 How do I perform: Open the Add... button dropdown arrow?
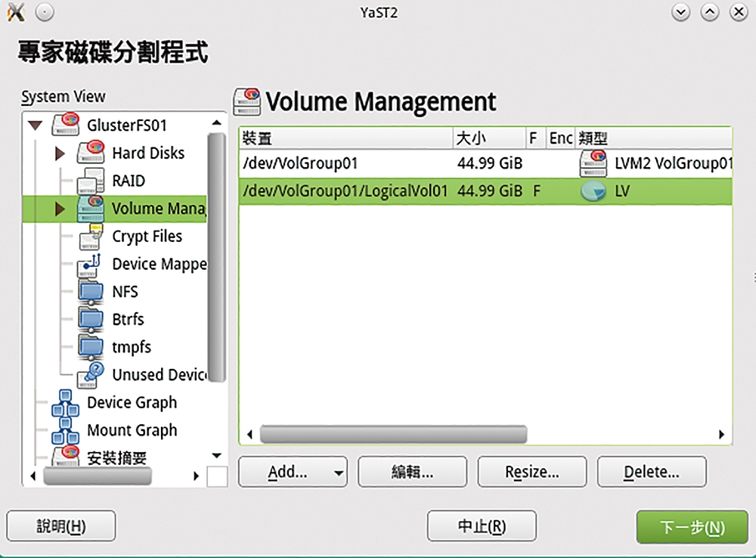point(339,473)
